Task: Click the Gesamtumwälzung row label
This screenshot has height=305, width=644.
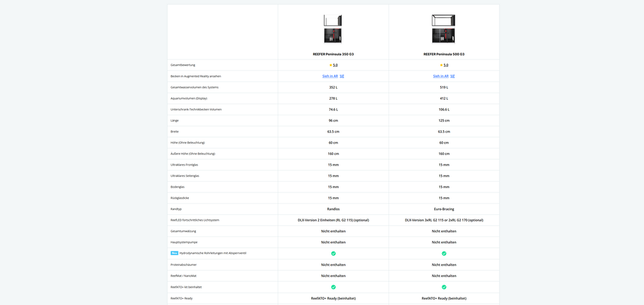Action: [x=183, y=231]
